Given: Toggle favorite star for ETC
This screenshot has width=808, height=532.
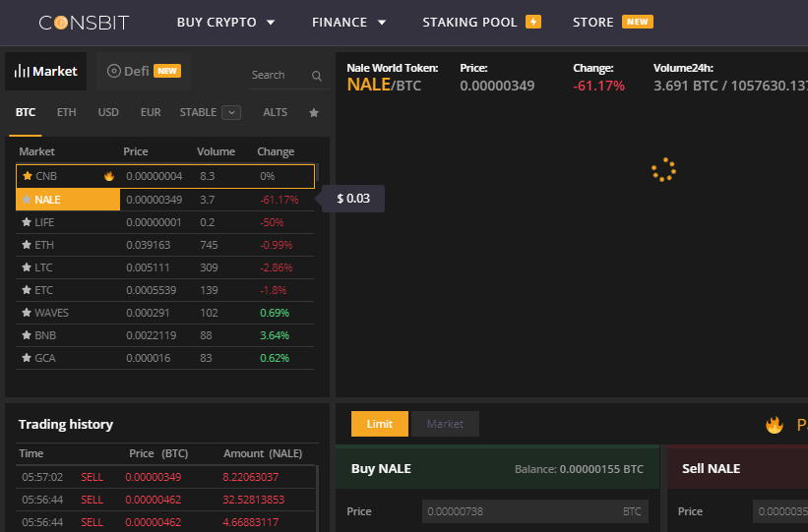Looking at the screenshot, I should [x=27, y=290].
